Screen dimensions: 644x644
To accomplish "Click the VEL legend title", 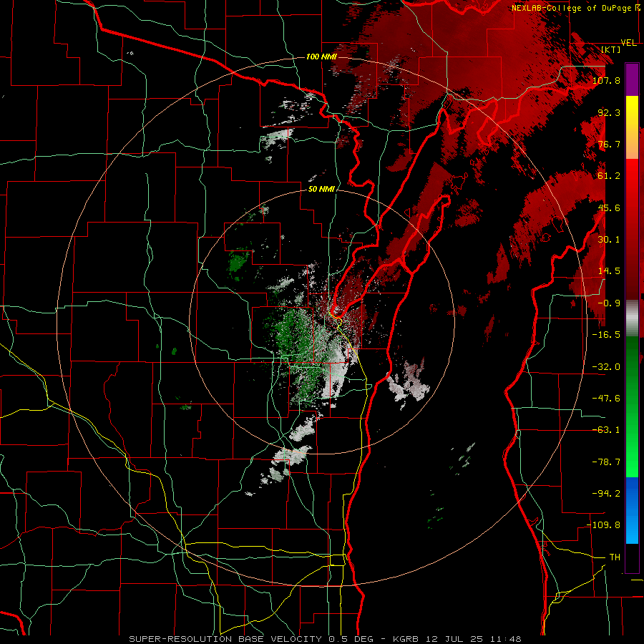I will point(629,43).
